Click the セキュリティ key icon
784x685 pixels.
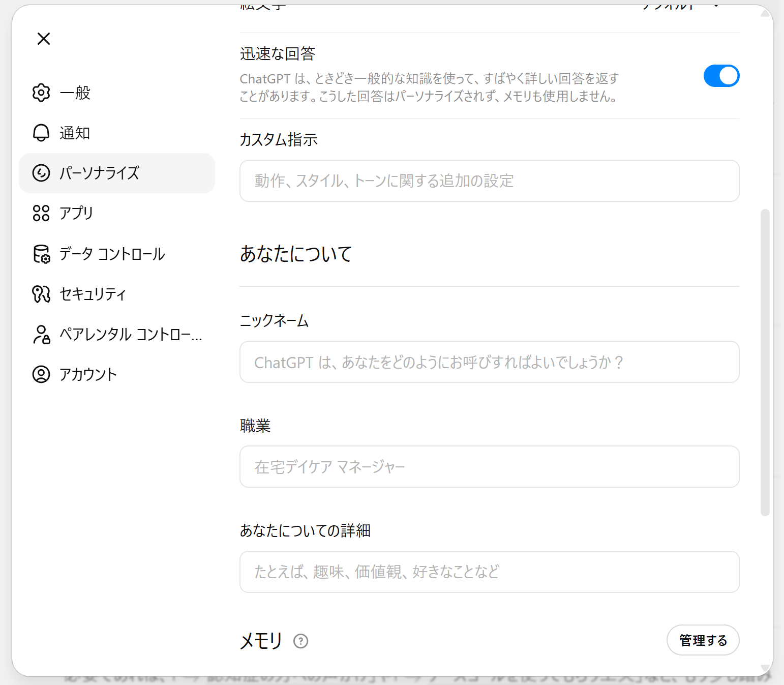[x=41, y=294]
